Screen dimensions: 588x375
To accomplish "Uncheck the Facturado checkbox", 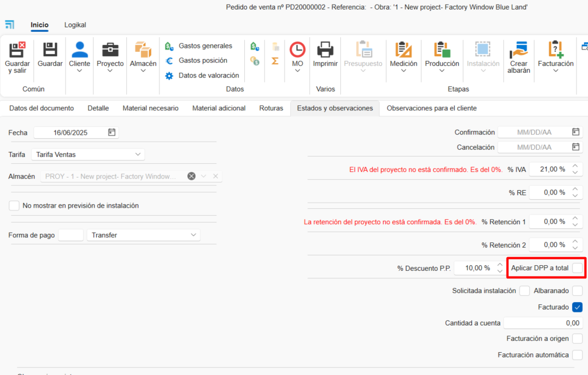I will (x=578, y=307).
